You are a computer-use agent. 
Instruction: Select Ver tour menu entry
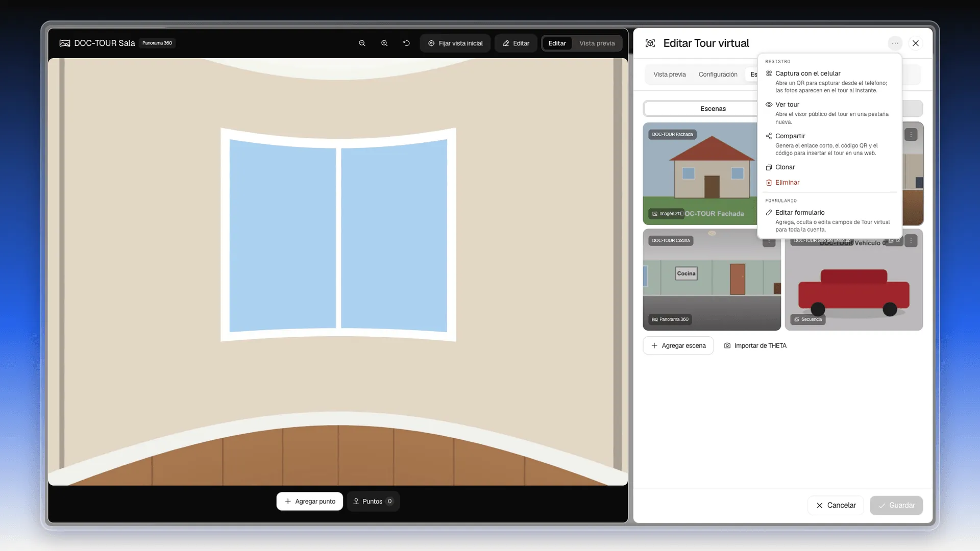pos(830,113)
